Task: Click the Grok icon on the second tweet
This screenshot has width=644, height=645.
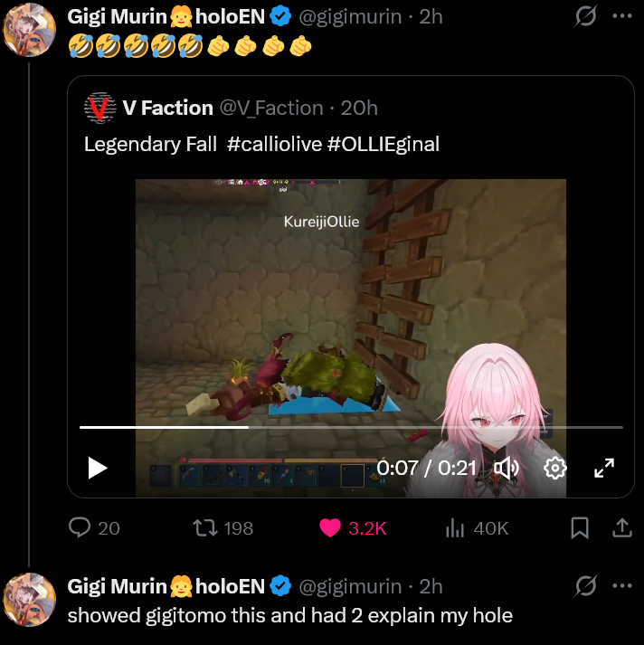Action: tap(585, 586)
